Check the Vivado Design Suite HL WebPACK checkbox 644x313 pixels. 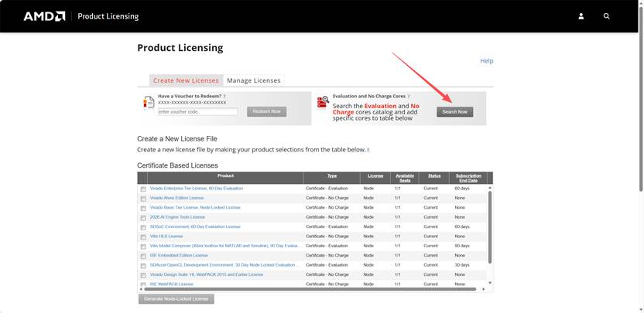pyautogui.click(x=143, y=275)
